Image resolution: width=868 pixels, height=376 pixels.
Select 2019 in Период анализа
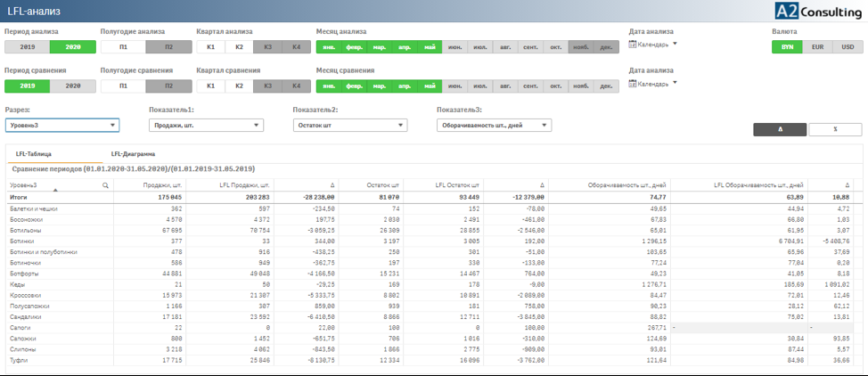(27, 47)
